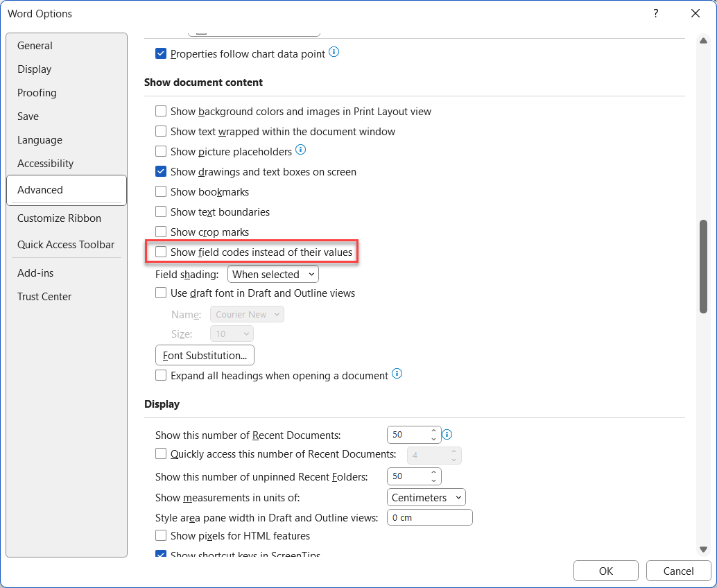Open the measurement units Centimeters dropdown
The image size is (717, 588).
(426, 497)
